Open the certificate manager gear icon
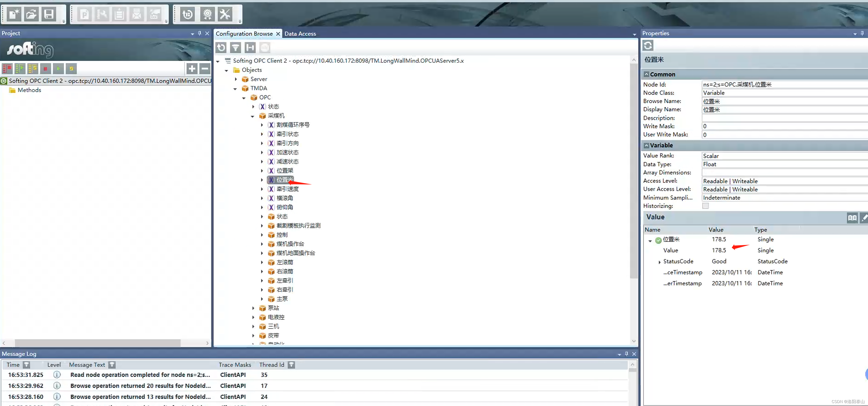Screen dimensions: 868x406 point(208,14)
